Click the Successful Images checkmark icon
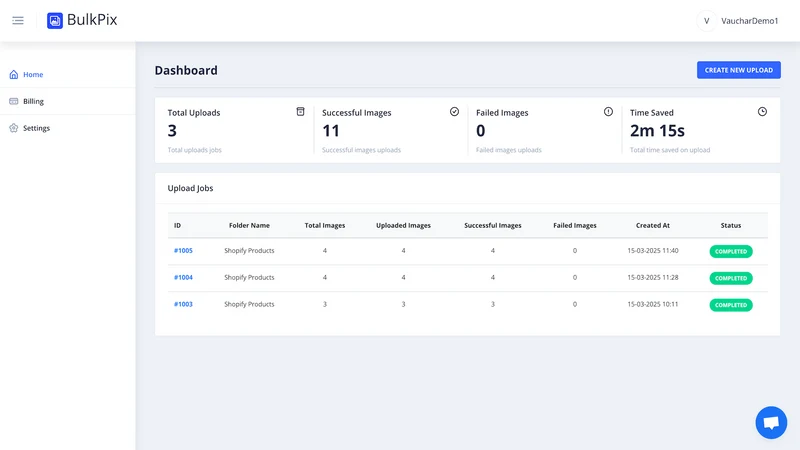Image resolution: width=800 pixels, height=450 pixels. click(x=454, y=112)
